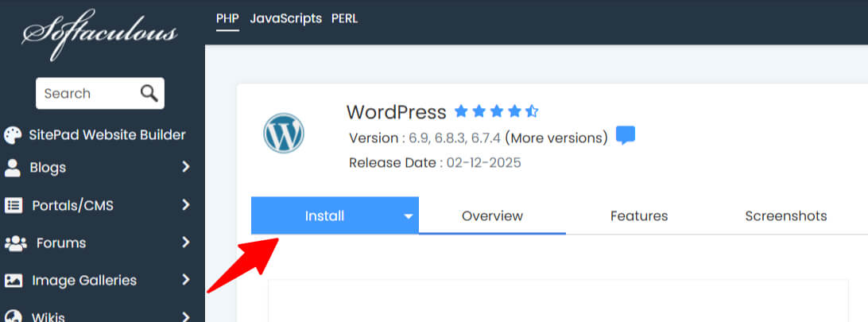Click the blue Install button
Viewport: 868px width, 322px height.
coord(325,215)
